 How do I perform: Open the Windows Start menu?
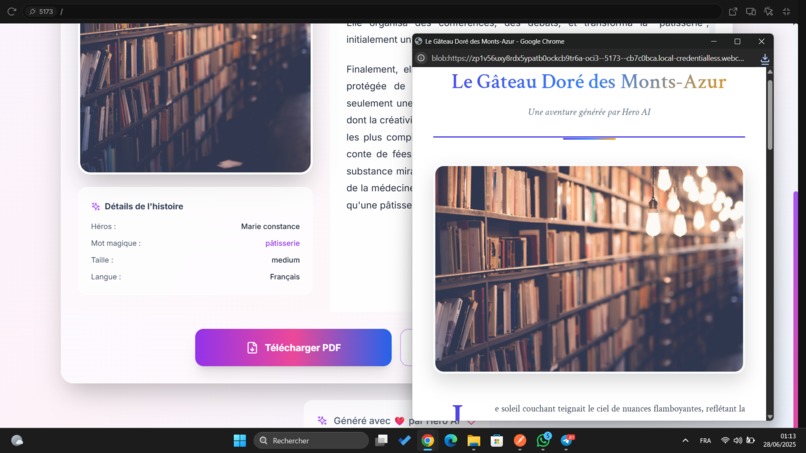point(240,441)
